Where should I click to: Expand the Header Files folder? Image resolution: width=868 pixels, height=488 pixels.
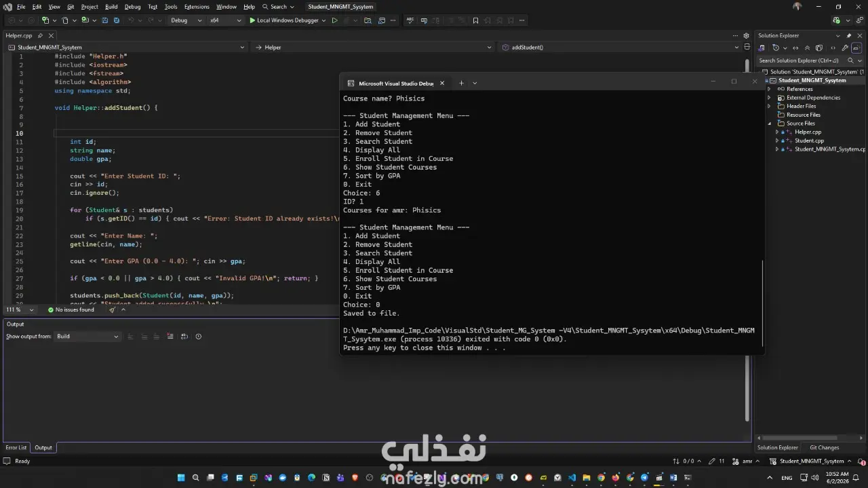(769, 106)
